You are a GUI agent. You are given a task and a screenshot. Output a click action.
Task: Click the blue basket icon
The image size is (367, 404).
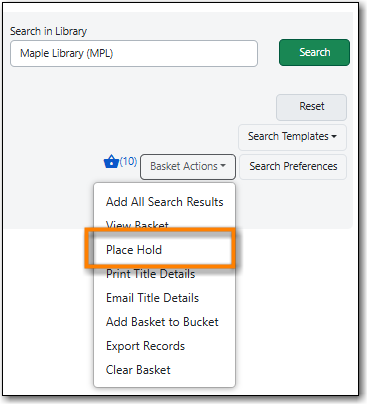coord(111,162)
